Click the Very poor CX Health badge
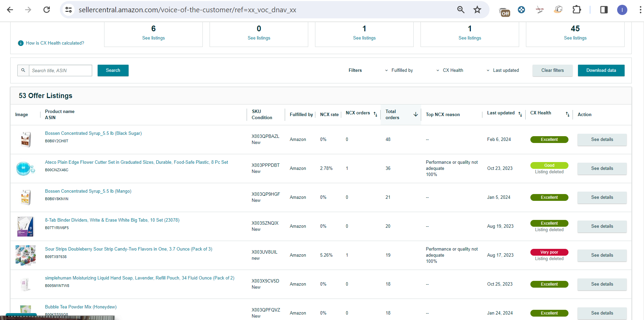Image resolution: width=644 pixels, height=320 pixels. 549,252
